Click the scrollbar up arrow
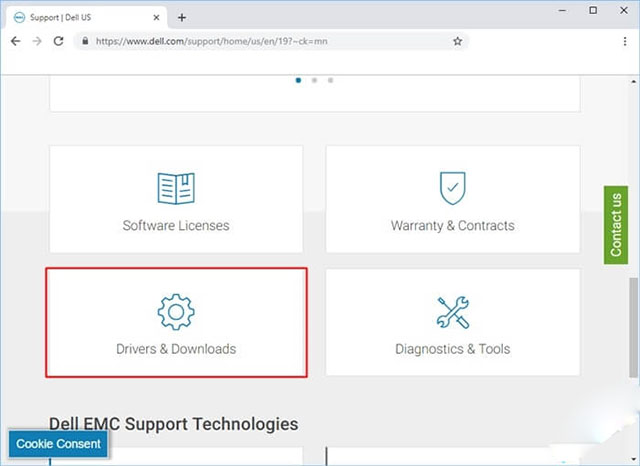The height and width of the screenshot is (466, 640). click(633, 81)
